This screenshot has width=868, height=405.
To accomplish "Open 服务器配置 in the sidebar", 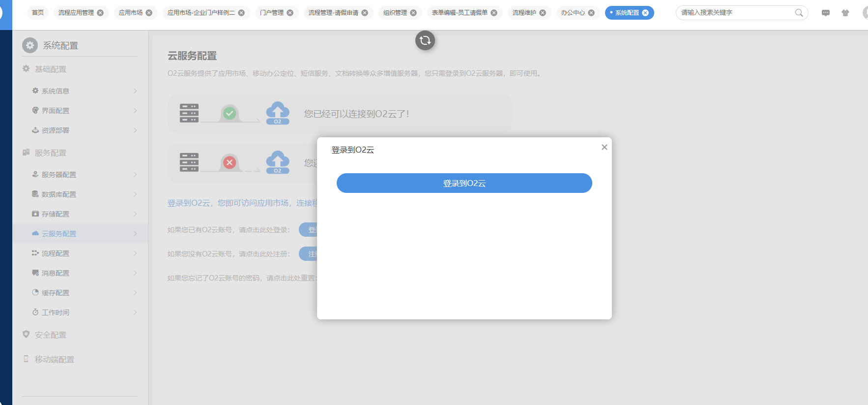I will coord(80,175).
